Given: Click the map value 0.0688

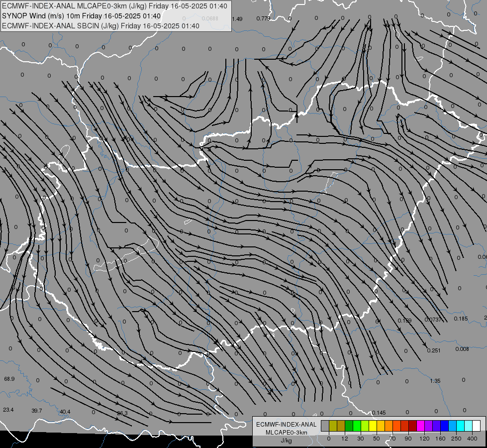Looking at the screenshot, I should pyautogui.click(x=210, y=18).
